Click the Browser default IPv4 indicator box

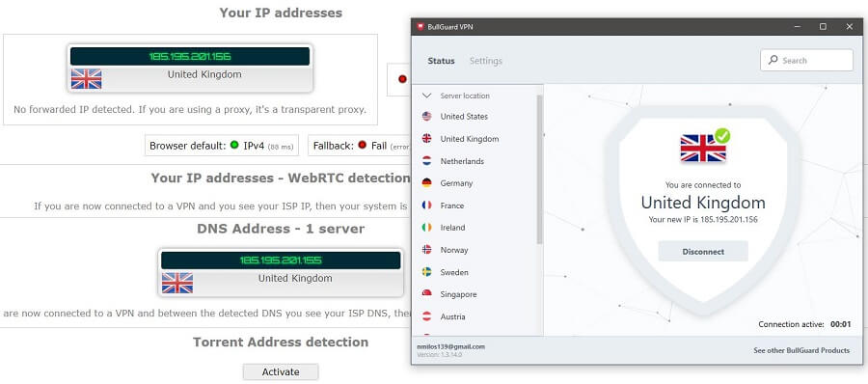(222, 145)
